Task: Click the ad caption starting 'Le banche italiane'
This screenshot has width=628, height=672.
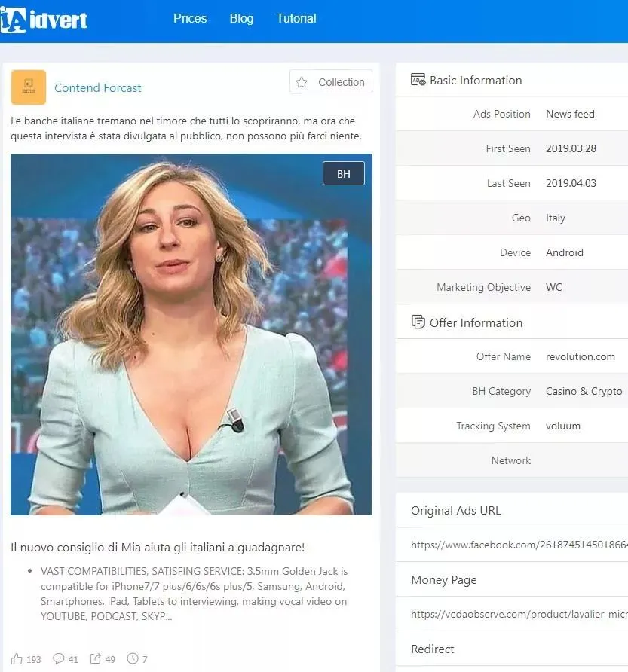Action: [x=186, y=128]
